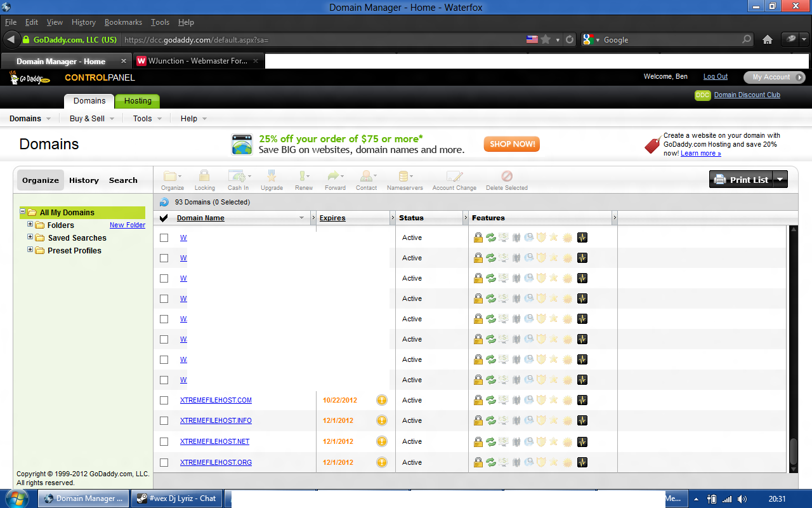Click the Learn more link
812x508 pixels.
pyautogui.click(x=701, y=153)
